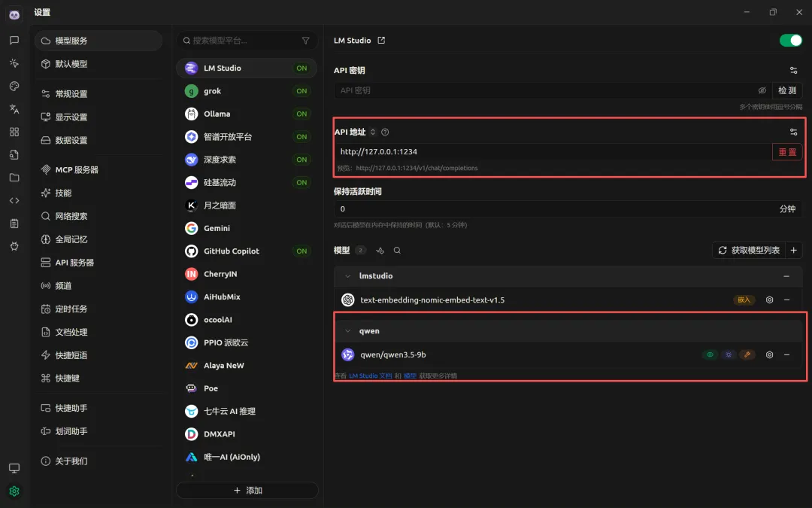Open API 地址 type selector arrows
Viewport: 812px width, 508px height.
point(373,132)
